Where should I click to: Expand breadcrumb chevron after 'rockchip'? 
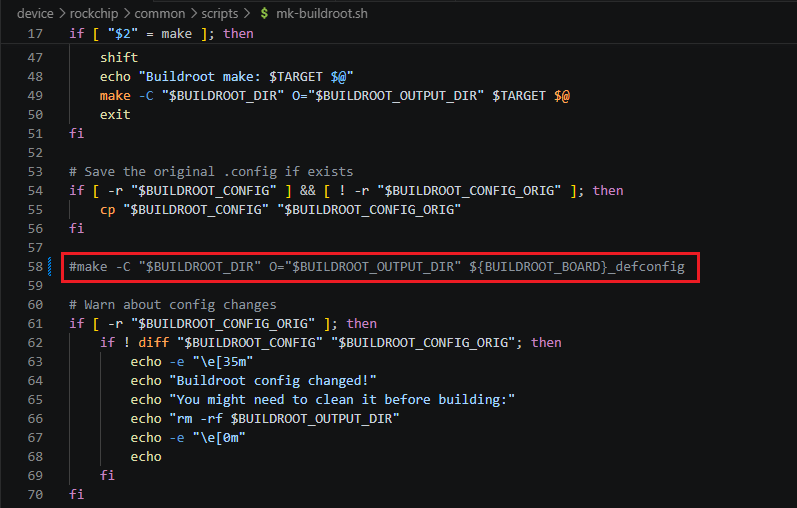tap(127, 13)
